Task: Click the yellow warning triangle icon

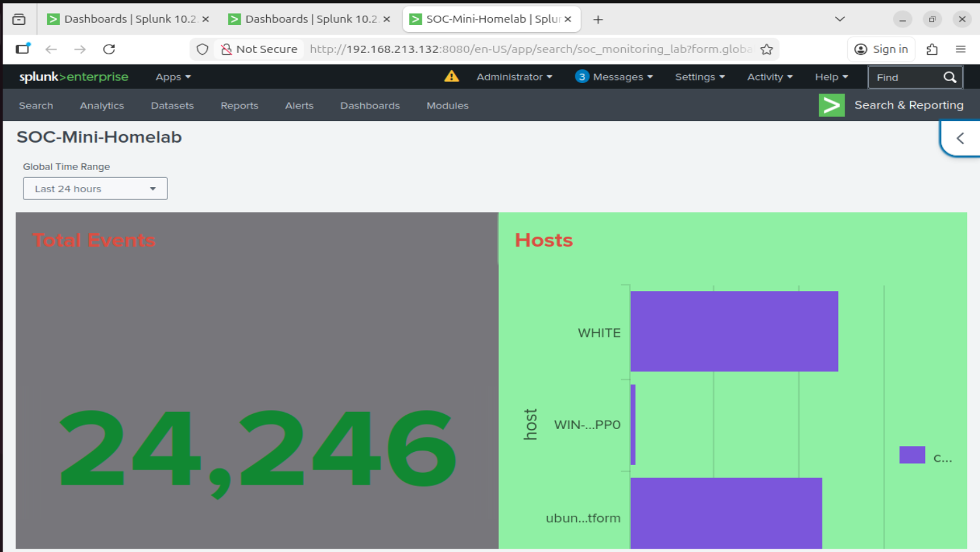Action: (x=451, y=77)
